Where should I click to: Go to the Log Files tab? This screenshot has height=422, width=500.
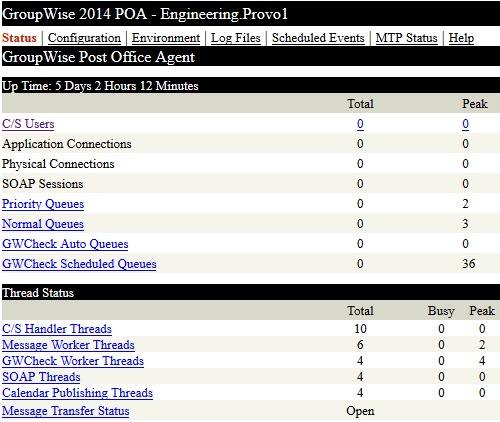click(236, 38)
